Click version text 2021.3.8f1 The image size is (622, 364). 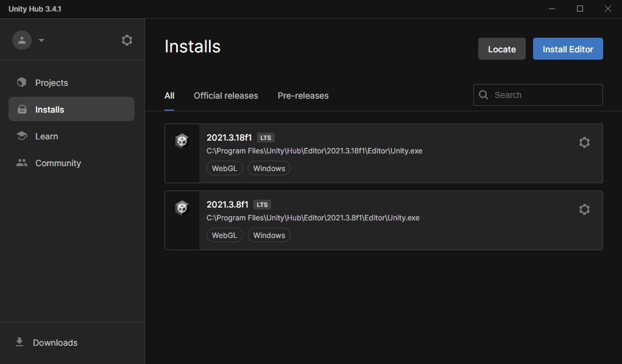(227, 205)
